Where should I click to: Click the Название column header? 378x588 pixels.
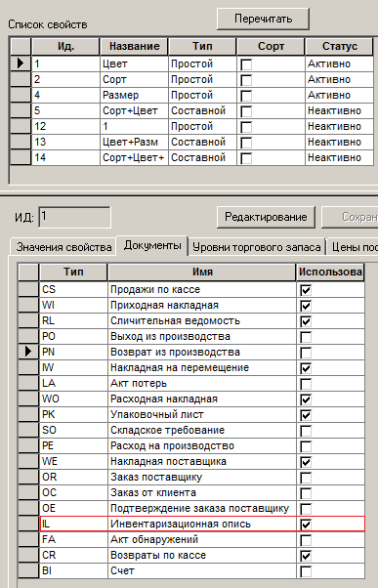click(x=134, y=47)
